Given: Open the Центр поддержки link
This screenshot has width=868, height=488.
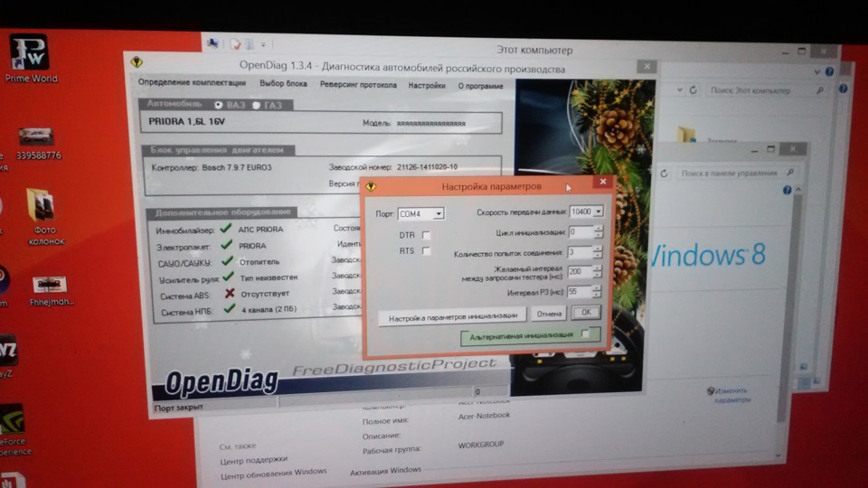Looking at the screenshot, I should tap(253, 460).
